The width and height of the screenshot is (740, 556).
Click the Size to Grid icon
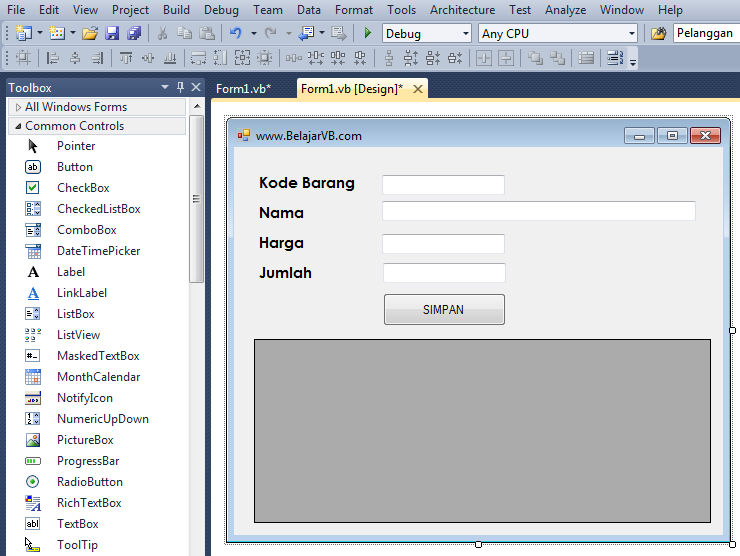pyautogui.click(x=265, y=58)
